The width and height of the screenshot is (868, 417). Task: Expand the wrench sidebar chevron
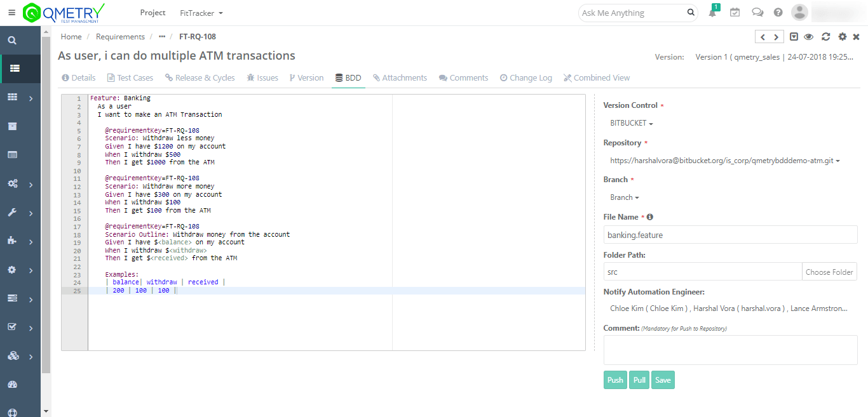pyautogui.click(x=31, y=214)
